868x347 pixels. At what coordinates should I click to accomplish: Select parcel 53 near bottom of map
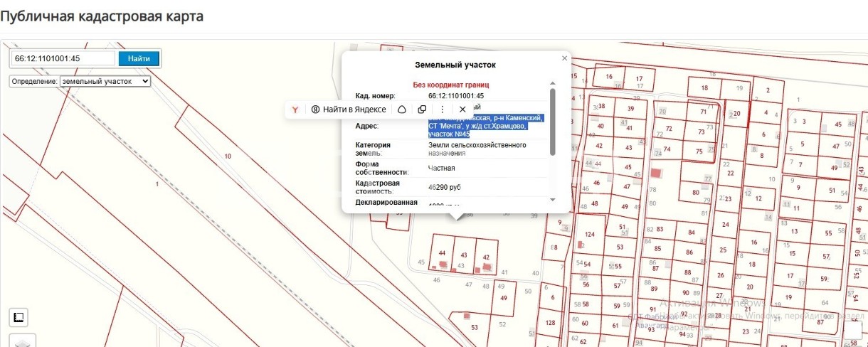tap(475, 327)
